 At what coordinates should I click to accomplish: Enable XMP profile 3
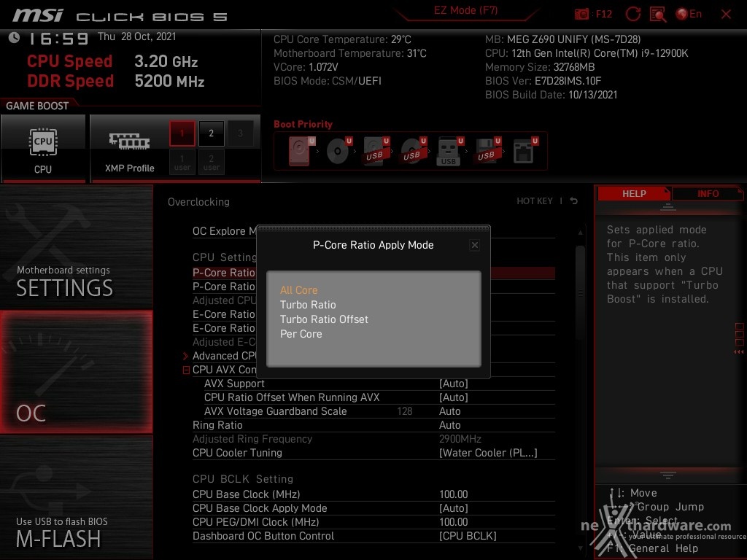[x=240, y=133]
